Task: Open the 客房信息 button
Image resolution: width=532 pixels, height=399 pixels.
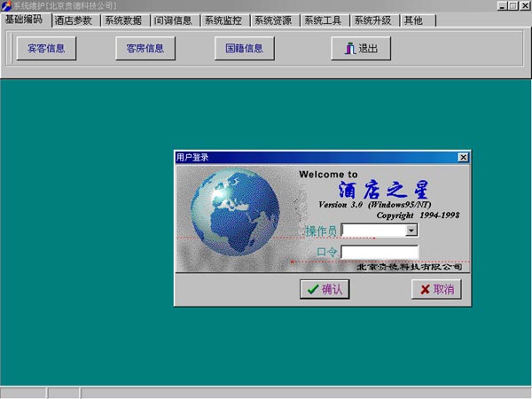Action: coord(145,49)
